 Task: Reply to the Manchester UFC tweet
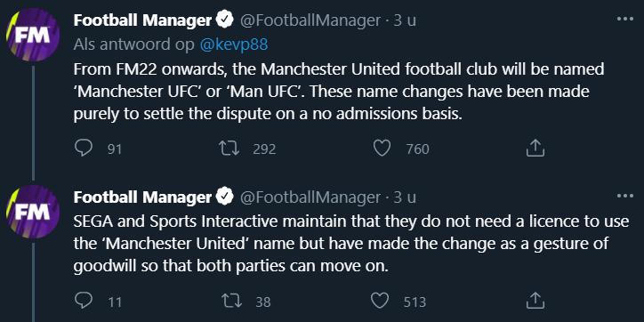tap(84, 148)
